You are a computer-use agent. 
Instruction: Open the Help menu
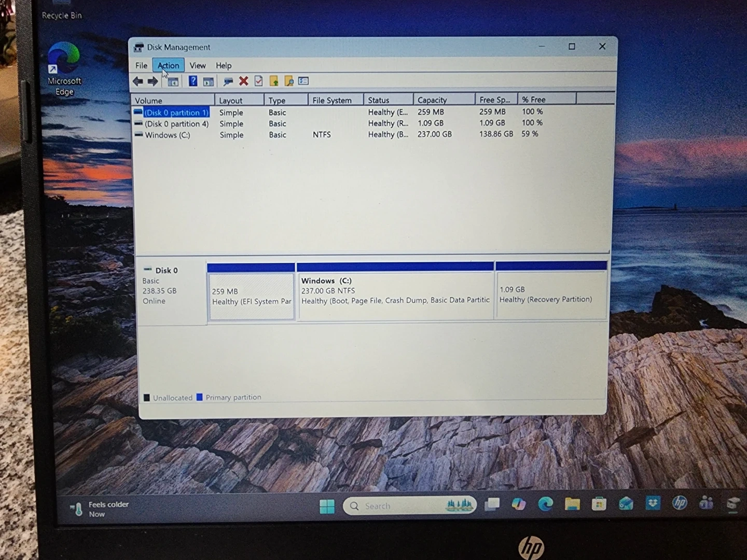click(x=224, y=65)
